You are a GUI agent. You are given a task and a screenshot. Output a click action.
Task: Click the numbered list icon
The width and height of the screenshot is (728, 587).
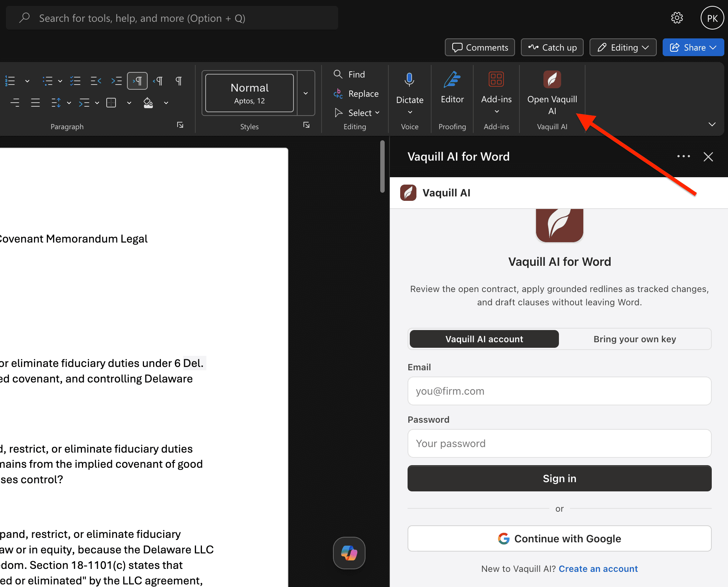click(10, 81)
